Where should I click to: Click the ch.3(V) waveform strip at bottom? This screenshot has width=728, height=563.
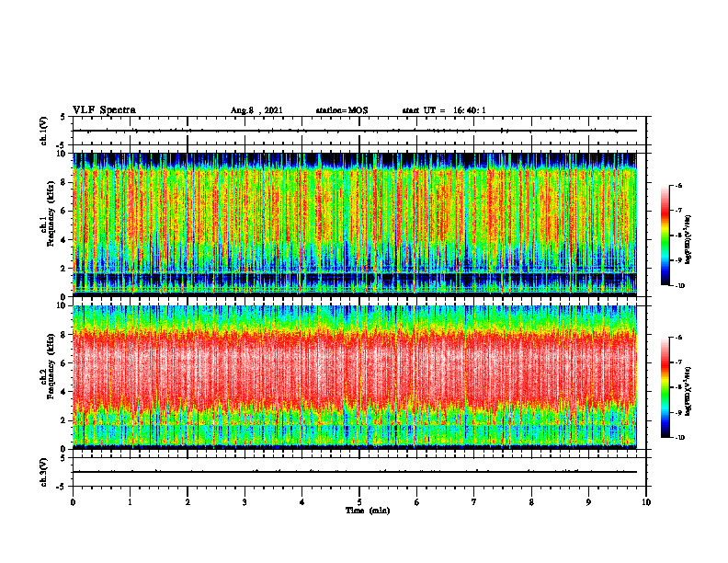[x=359, y=472]
